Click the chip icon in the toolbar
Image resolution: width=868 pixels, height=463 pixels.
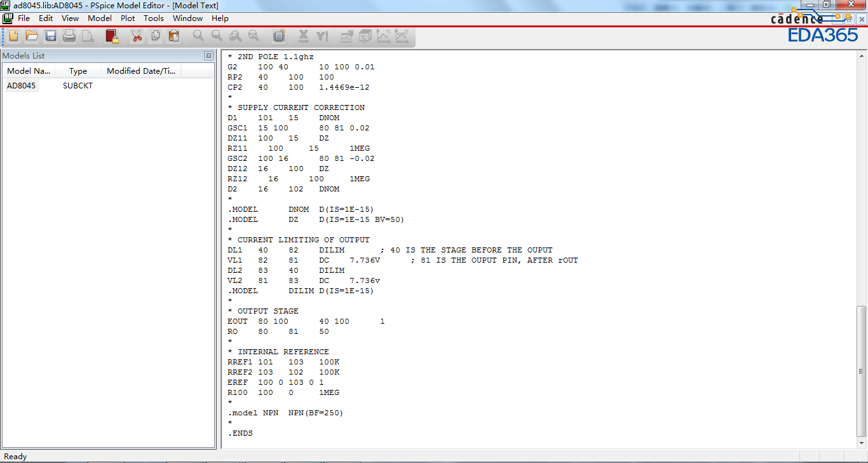click(278, 36)
